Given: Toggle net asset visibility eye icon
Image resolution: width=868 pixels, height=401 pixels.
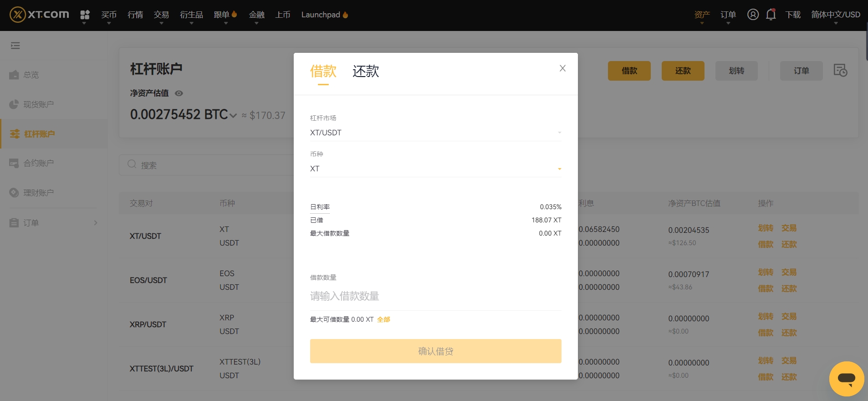Looking at the screenshot, I should coord(179,93).
